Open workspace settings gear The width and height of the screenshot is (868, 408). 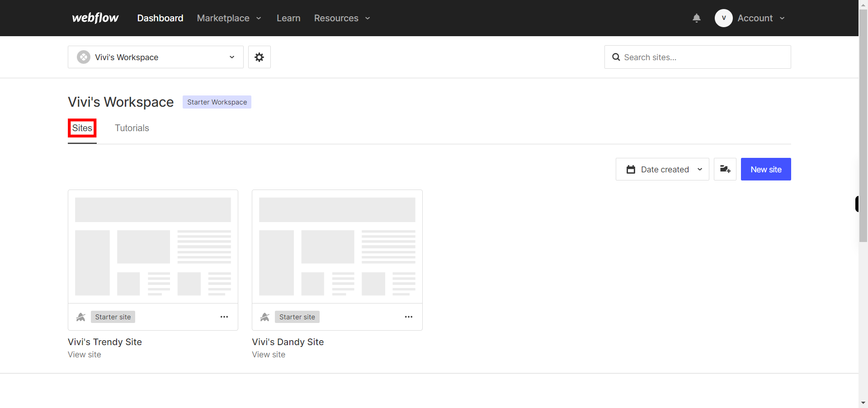[259, 57]
